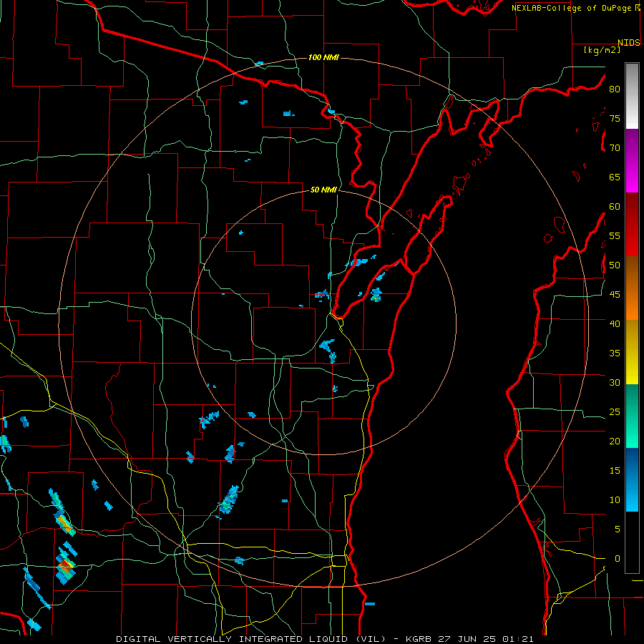Click the NEXLAB-College of DuPage label

tap(571, 8)
